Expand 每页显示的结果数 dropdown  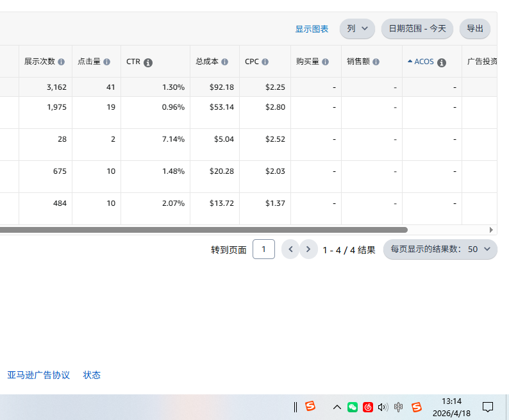(x=440, y=249)
